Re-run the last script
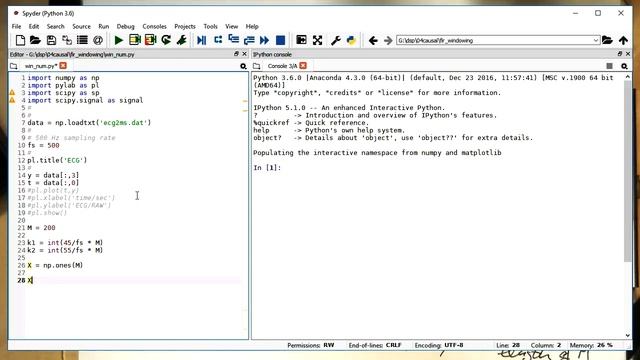The width and height of the screenshot is (640, 360). click(x=166, y=40)
